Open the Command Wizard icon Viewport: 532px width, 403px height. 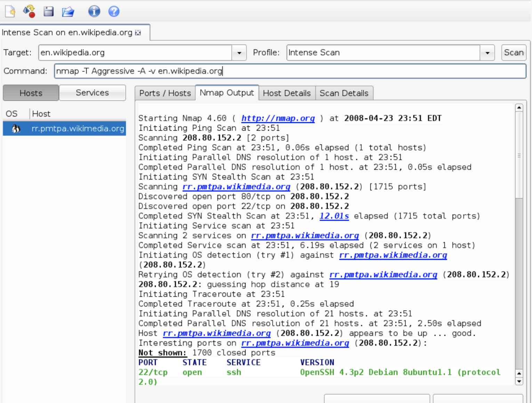pos(29,11)
